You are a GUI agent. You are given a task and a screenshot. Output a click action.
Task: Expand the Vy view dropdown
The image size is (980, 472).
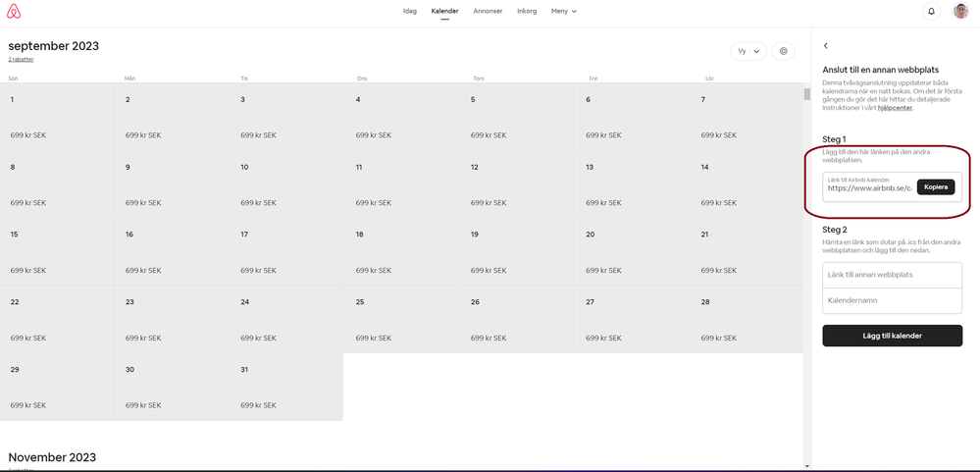point(748,51)
